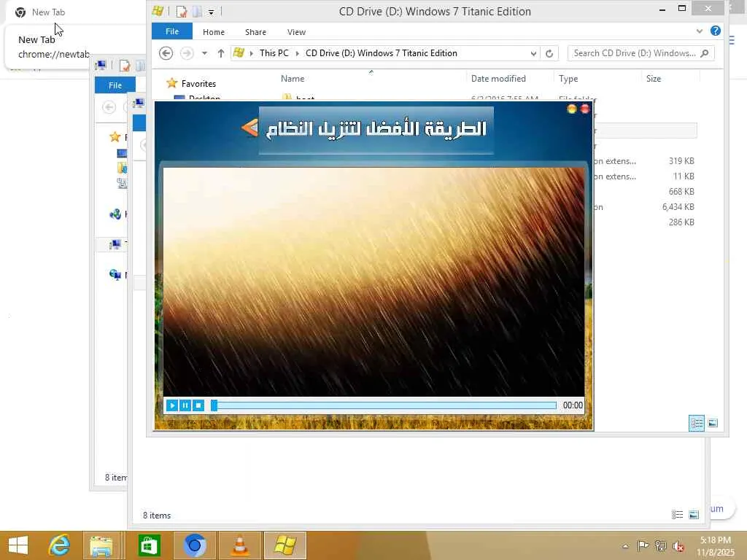Sort by Size column header

click(654, 79)
